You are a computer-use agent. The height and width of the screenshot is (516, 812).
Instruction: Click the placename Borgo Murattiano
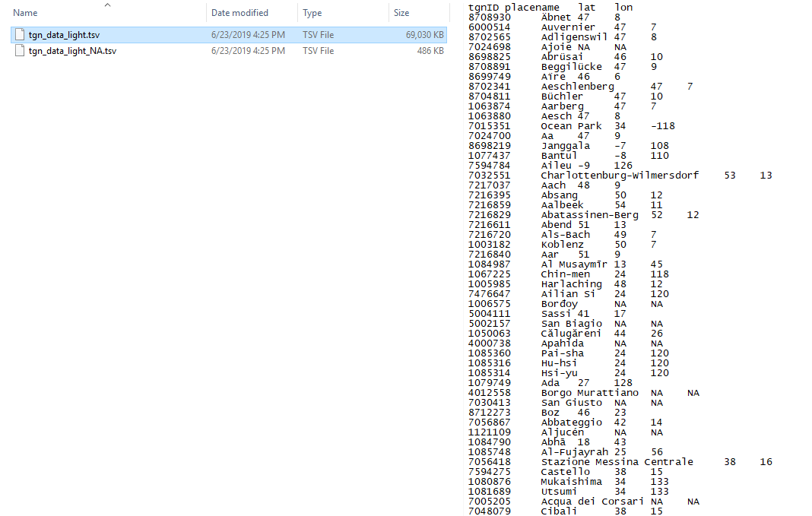click(x=590, y=393)
